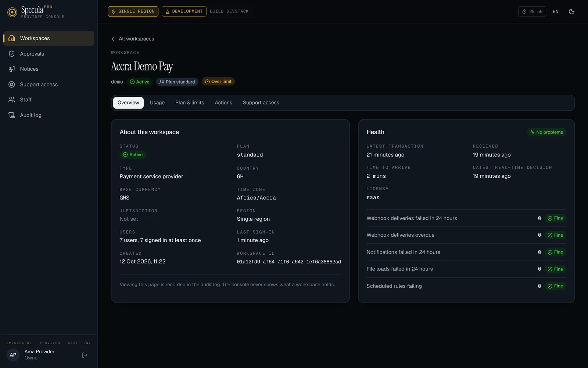Viewport: 588px width, 368px height.
Task: Open the Staff people item
Action: click(x=49, y=100)
